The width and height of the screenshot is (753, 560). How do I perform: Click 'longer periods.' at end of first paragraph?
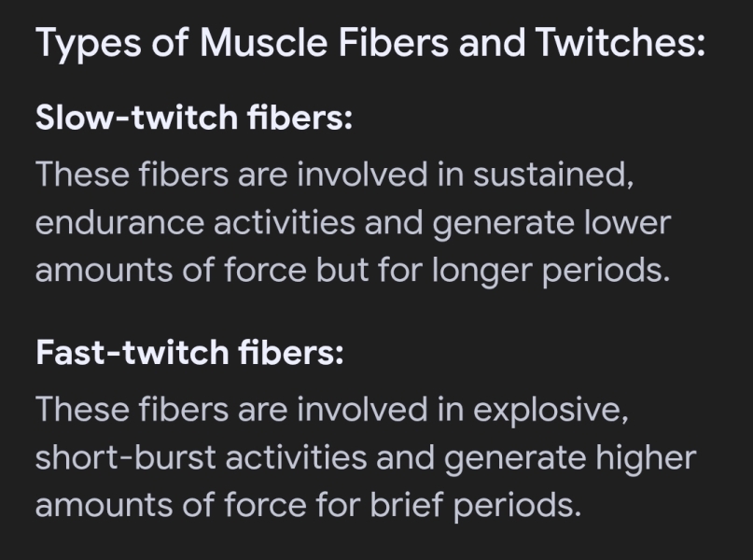(551, 272)
